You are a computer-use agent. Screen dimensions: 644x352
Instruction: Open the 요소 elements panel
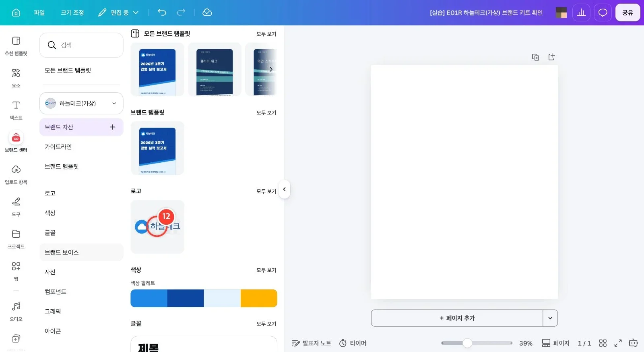point(16,78)
